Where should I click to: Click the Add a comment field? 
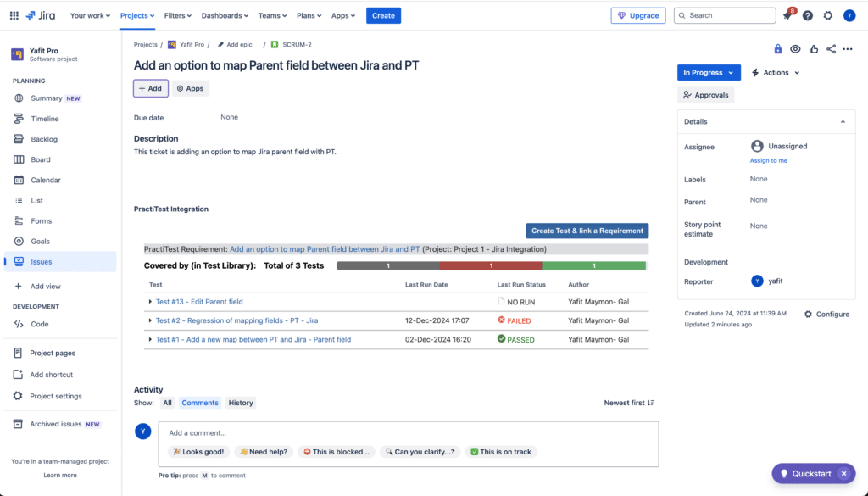click(x=407, y=432)
